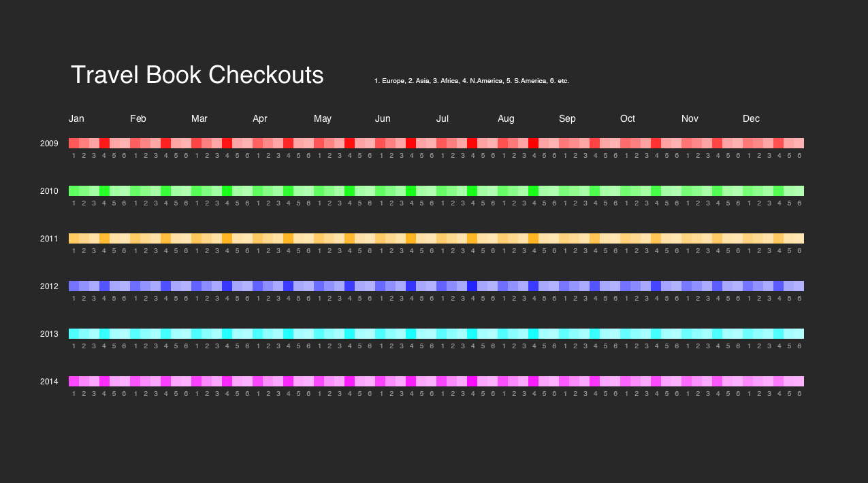Image resolution: width=868 pixels, height=483 pixels.
Task: Select the Dec month label
Action: [751, 119]
